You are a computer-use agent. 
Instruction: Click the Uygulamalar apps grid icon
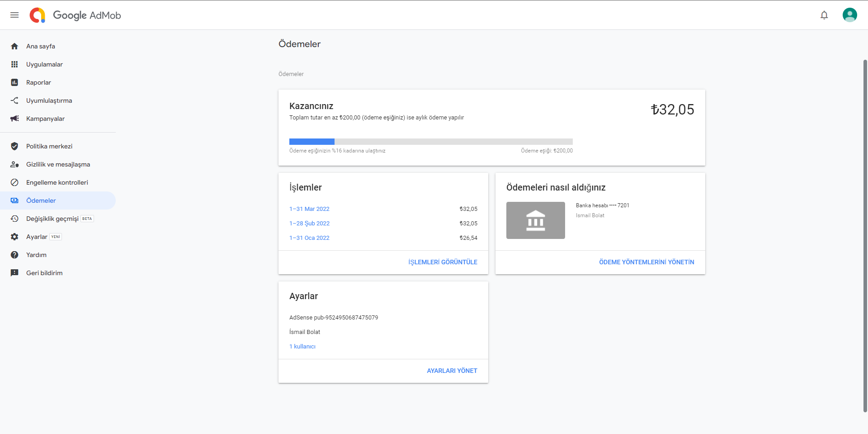[x=14, y=64]
